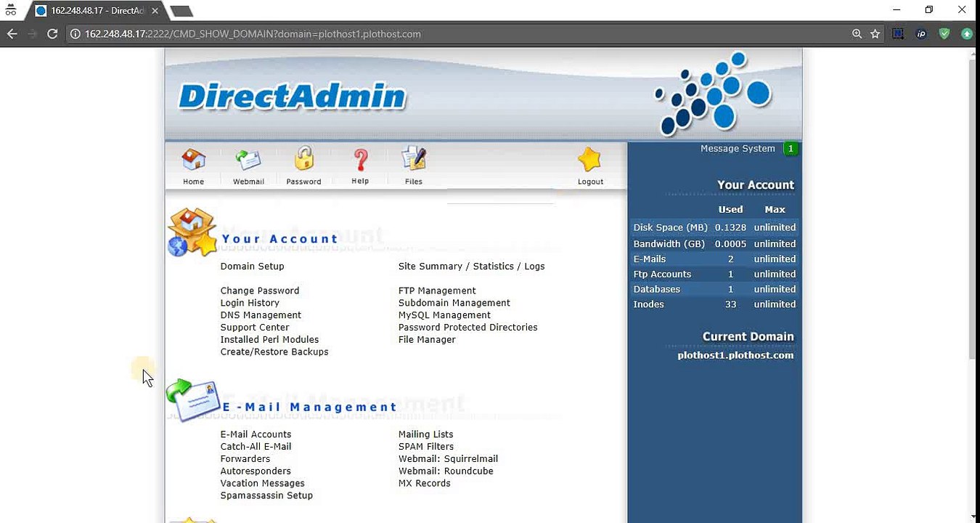This screenshot has height=523, width=980.
Task: Open Forwarders link
Action: coord(245,459)
